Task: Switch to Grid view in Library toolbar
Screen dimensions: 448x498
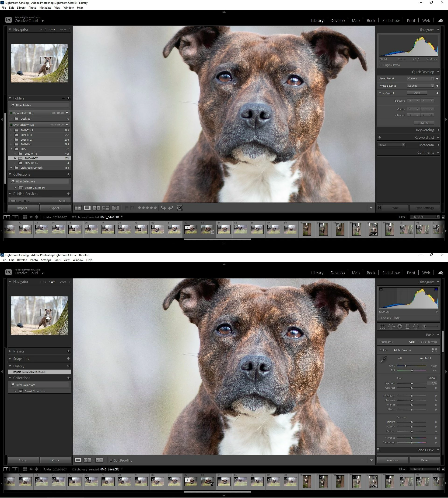Action: tap(78, 208)
